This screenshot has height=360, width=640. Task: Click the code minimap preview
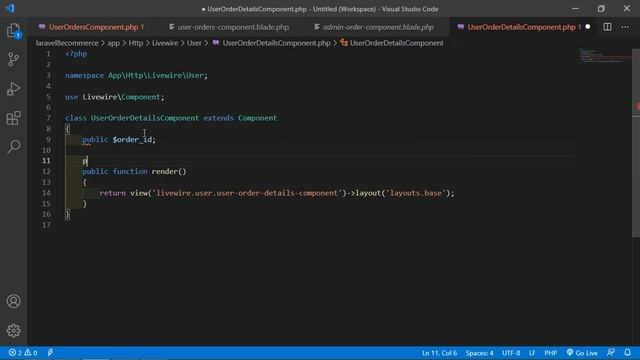click(605, 56)
